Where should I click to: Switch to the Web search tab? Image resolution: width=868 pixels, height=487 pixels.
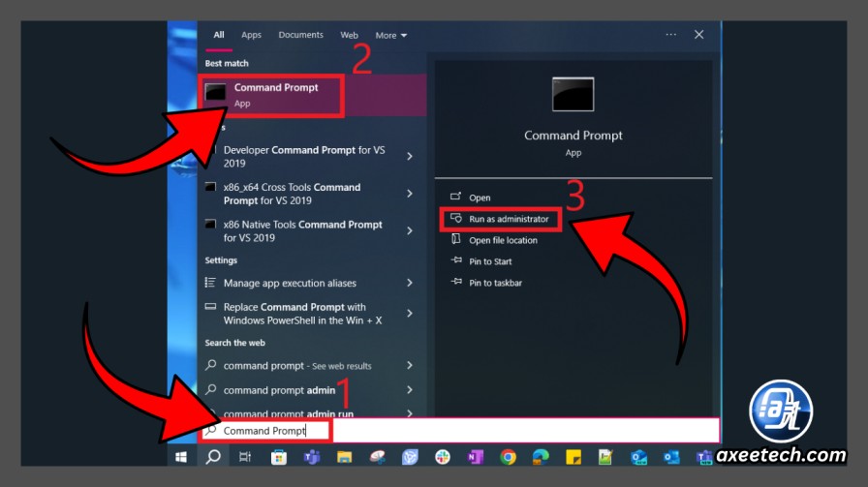pyautogui.click(x=349, y=35)
